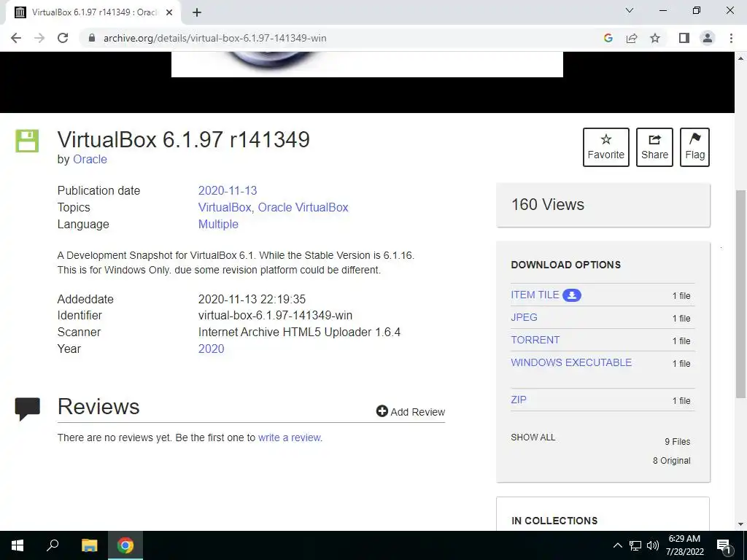
Task: Click the Add Review plus link
Action: 411,411
